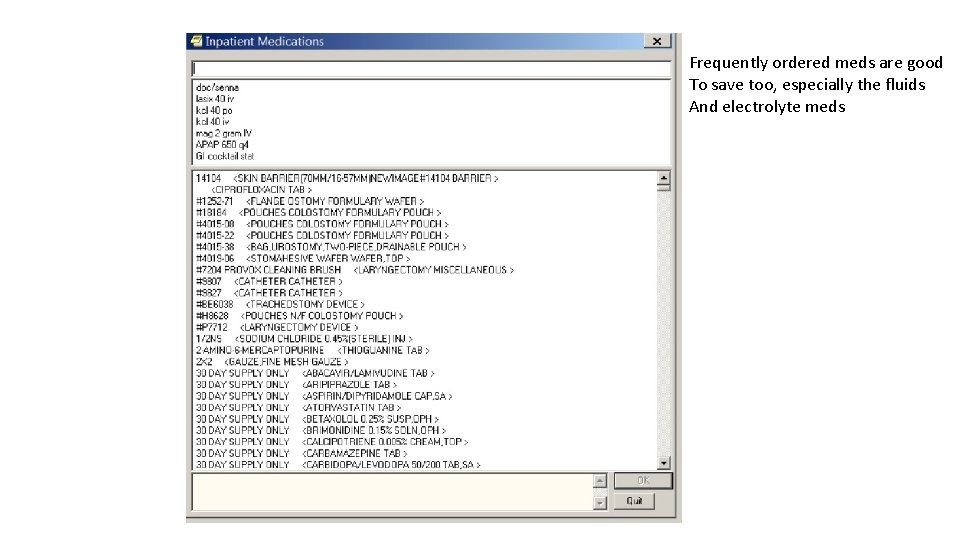This screenshot has height=540, width=960.
Task: Select the ABACAVIR/LAMIVUDINE TAB row
Action: coord(315,373)
